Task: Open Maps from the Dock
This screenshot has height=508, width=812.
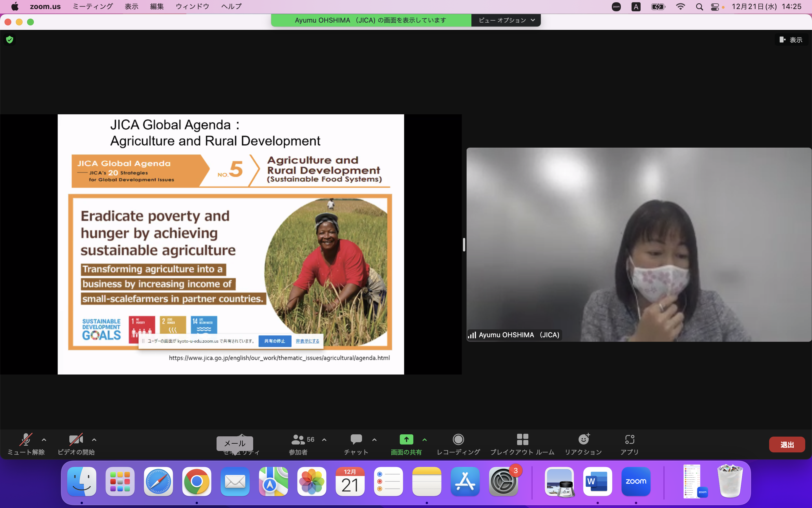Action: click(273, 481)
